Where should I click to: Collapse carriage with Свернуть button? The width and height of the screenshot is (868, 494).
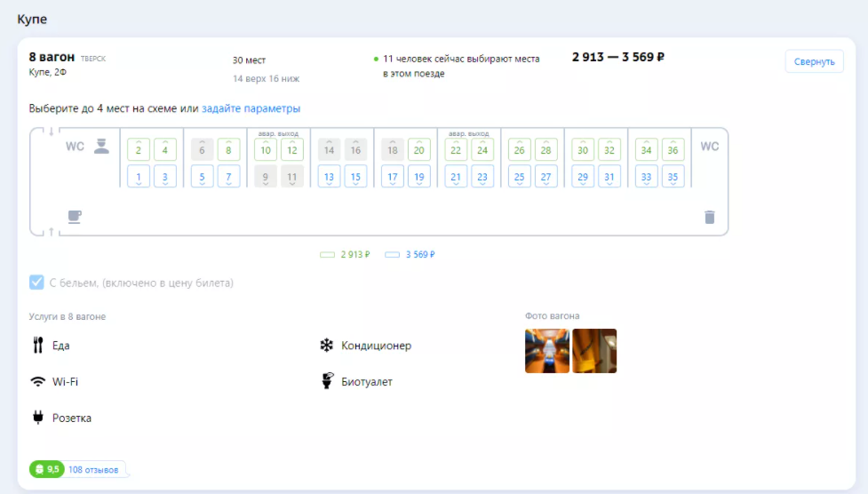pyautogui.click(x=815, y=61)
